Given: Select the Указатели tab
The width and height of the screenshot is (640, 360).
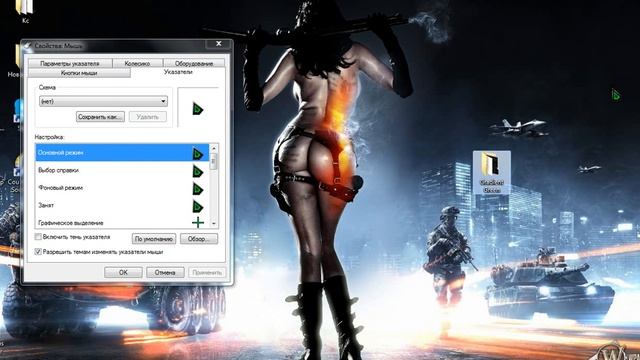Looking at the screenshot, I should (178, 72).
